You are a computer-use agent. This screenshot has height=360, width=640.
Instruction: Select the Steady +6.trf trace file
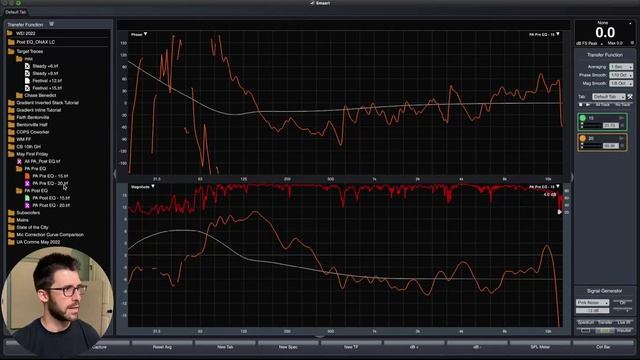[45, 66]
